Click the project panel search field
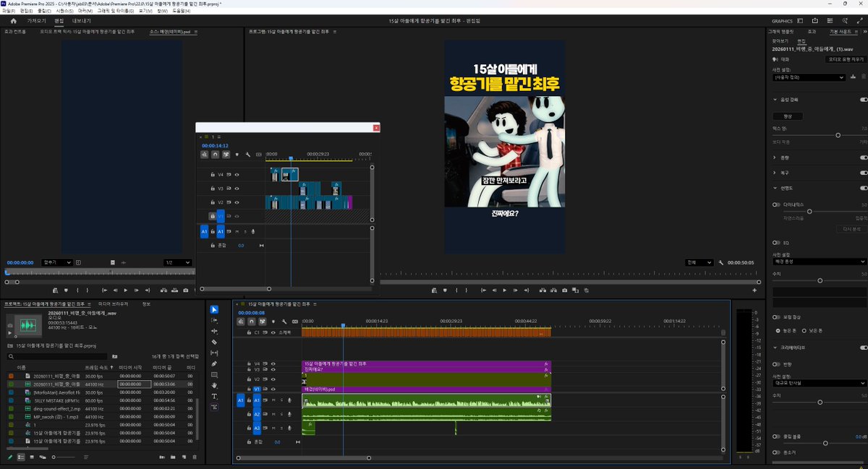This screenshot has width=868, height=469. 56,356
